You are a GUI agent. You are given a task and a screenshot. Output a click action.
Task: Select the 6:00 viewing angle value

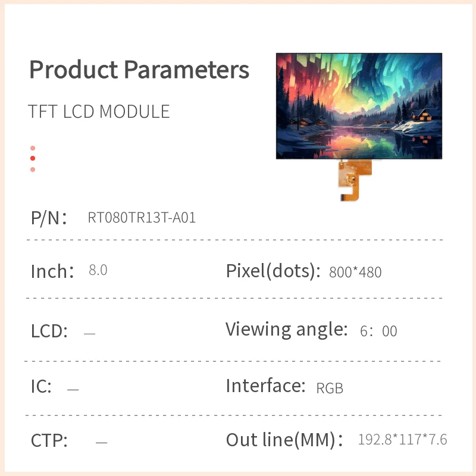click(378, 331)
